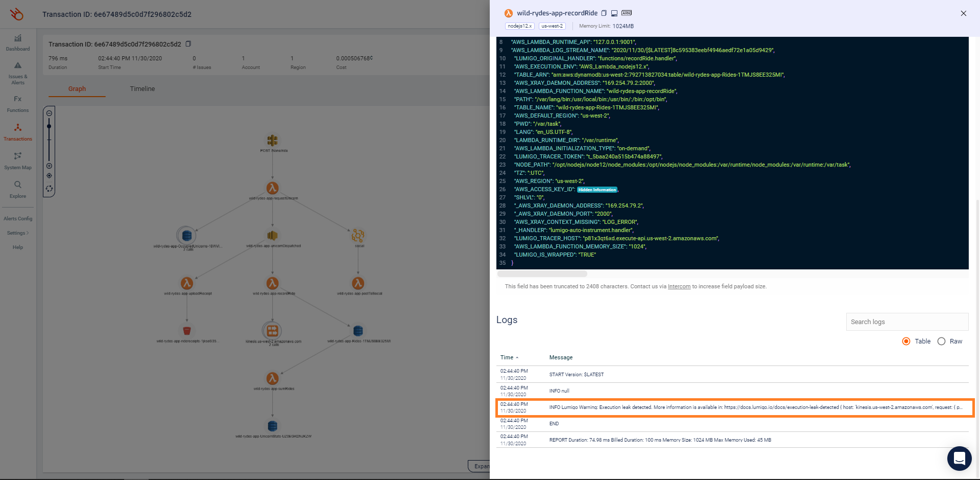This screenshot has height=480, width=980.
Task: Sort logs by the Time column
Action: [x=509, y=357]
